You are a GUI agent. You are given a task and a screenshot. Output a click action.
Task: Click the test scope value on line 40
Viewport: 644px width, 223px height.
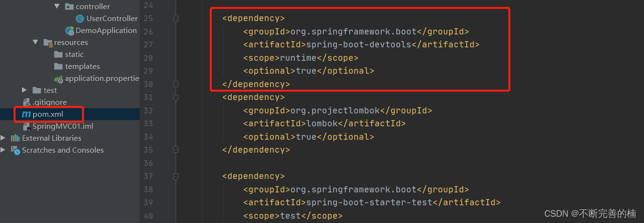290,216
